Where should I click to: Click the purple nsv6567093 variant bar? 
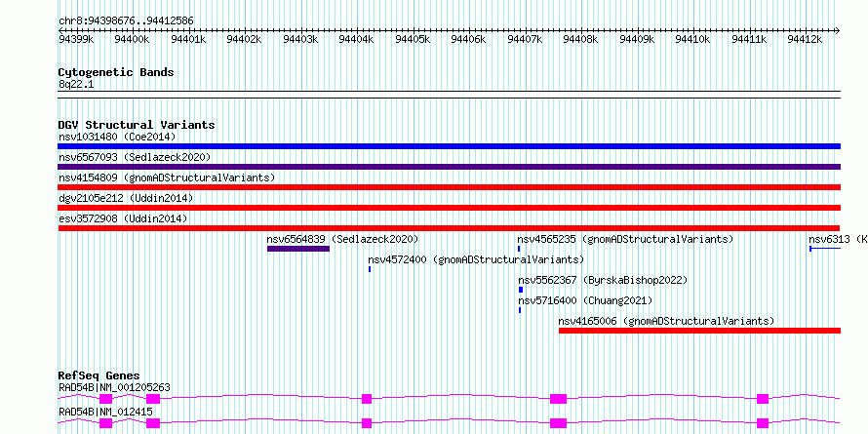[x=449, y=167]
